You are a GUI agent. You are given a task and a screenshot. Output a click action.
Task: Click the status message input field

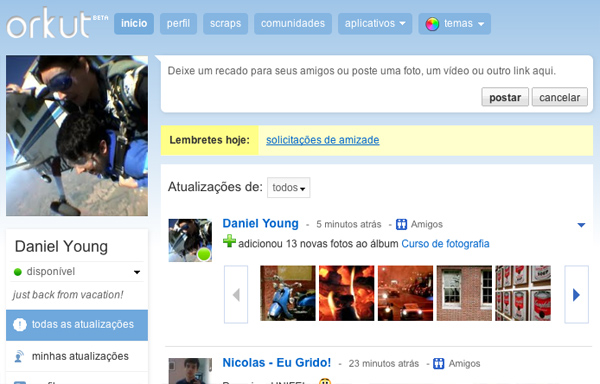pyautogui.click(x=362, y=71)
